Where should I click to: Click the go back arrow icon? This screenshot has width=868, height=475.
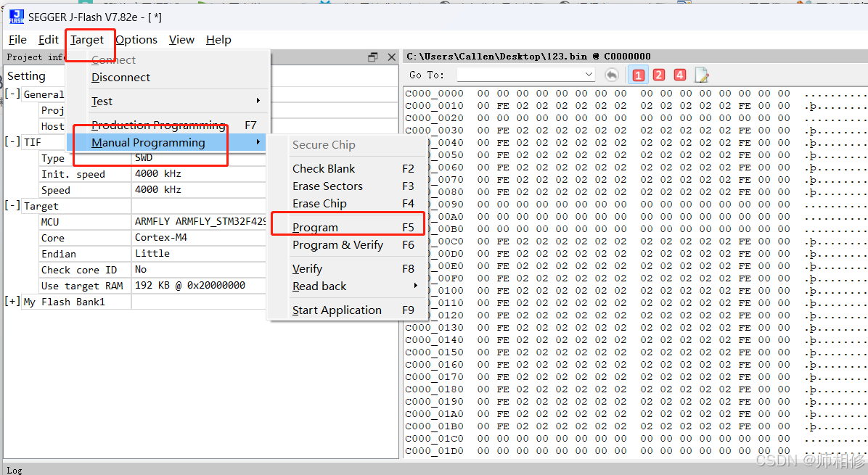[x=612, y=75]
